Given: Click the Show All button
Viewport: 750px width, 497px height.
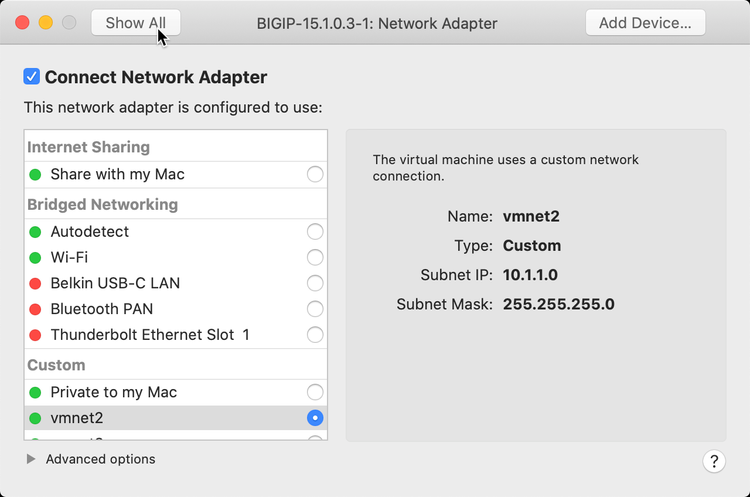Looking at the screenshot, I should 136,23.
